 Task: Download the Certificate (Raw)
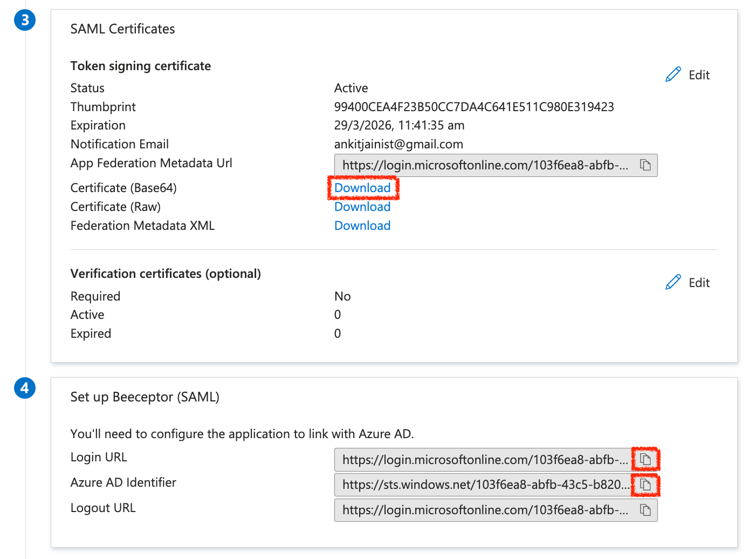362,207
